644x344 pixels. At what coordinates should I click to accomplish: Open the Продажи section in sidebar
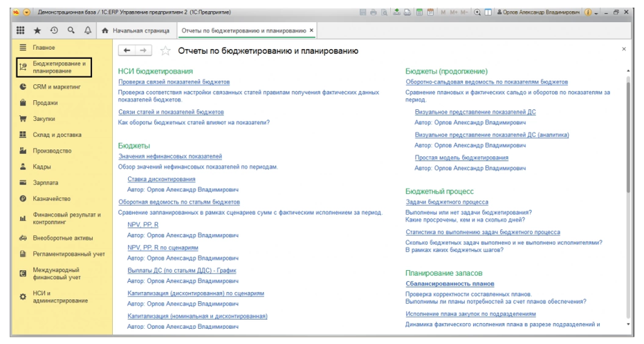[45, 102]
